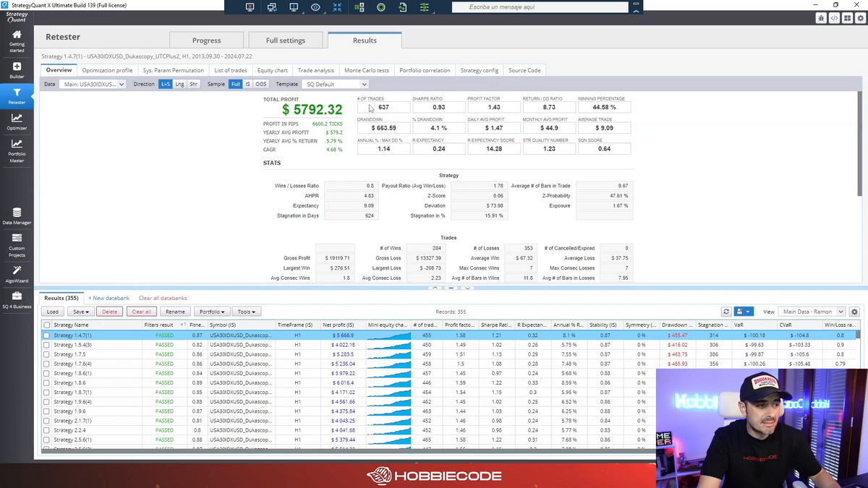Select the IS sample toggle
The image size is (868, 488).
pos(247,84)
